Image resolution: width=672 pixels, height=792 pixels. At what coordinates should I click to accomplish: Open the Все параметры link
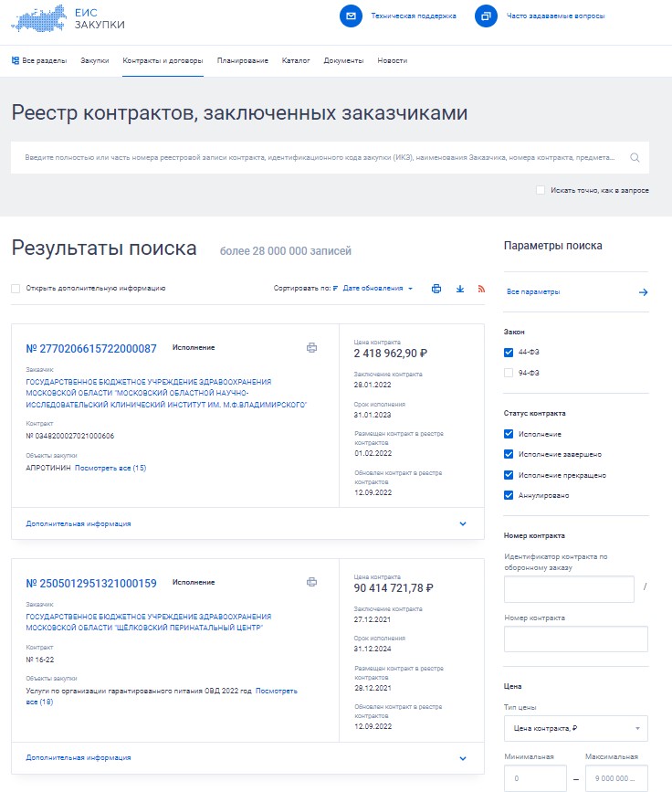coord(533,292)
